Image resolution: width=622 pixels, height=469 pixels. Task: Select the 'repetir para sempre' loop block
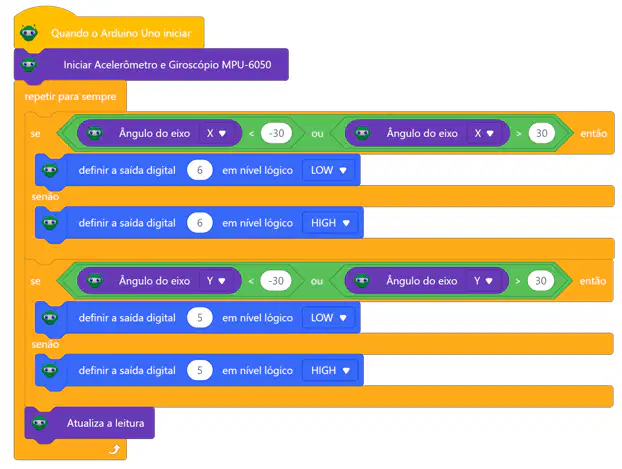point(70,96)
